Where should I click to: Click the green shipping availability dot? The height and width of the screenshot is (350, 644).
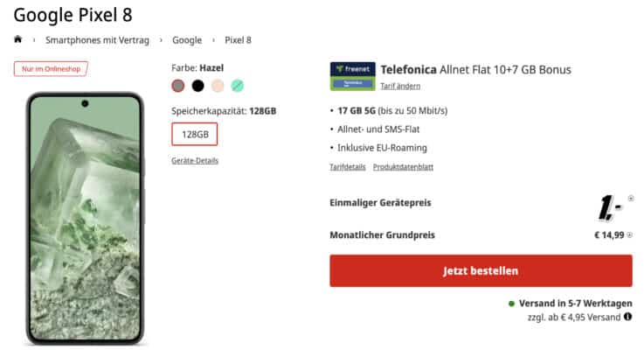coord(511,304)
